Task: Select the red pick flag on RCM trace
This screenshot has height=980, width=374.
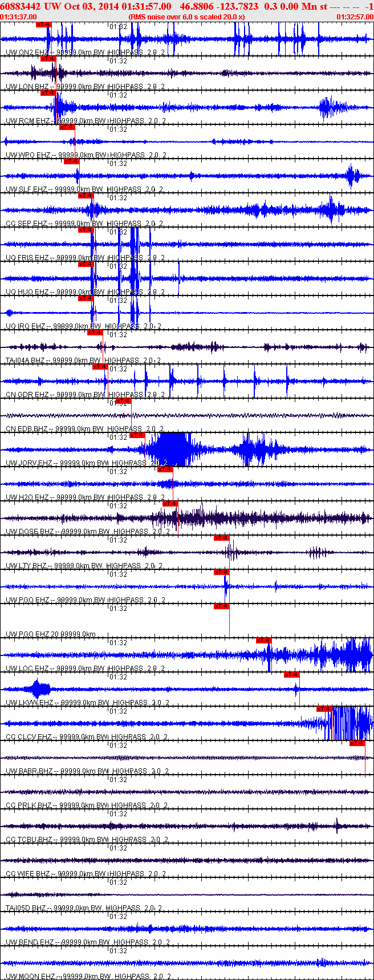Action: [48, 93]
